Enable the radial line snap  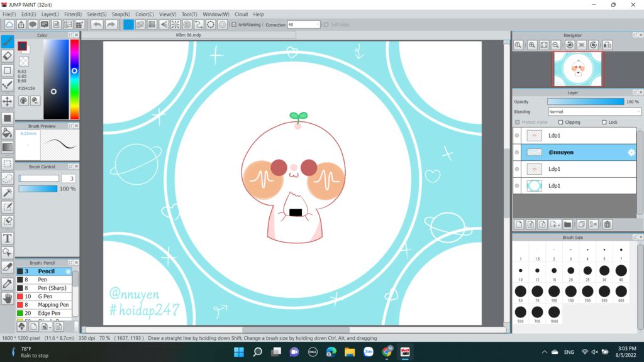(x=175, y=25)
